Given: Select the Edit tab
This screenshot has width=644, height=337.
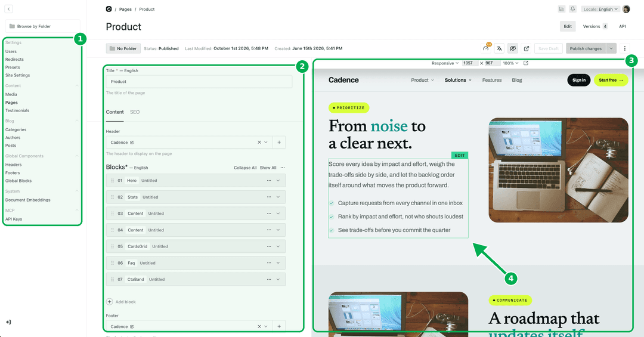Looking at the screenshot, I should point(568,26).
